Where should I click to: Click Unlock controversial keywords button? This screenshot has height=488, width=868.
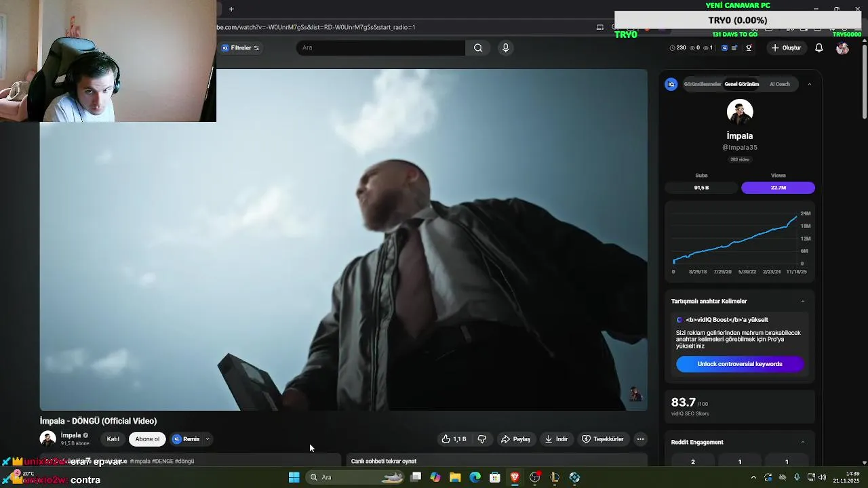tap(740, 364)
